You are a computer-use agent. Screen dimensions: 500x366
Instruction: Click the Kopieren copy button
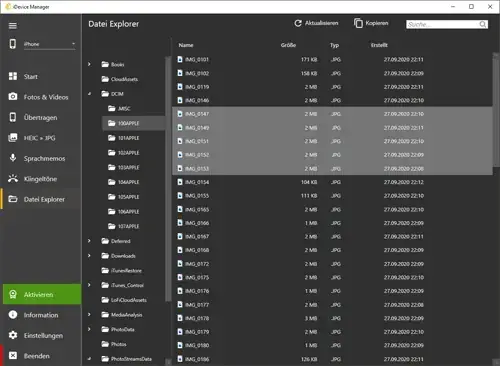(371, 23)
